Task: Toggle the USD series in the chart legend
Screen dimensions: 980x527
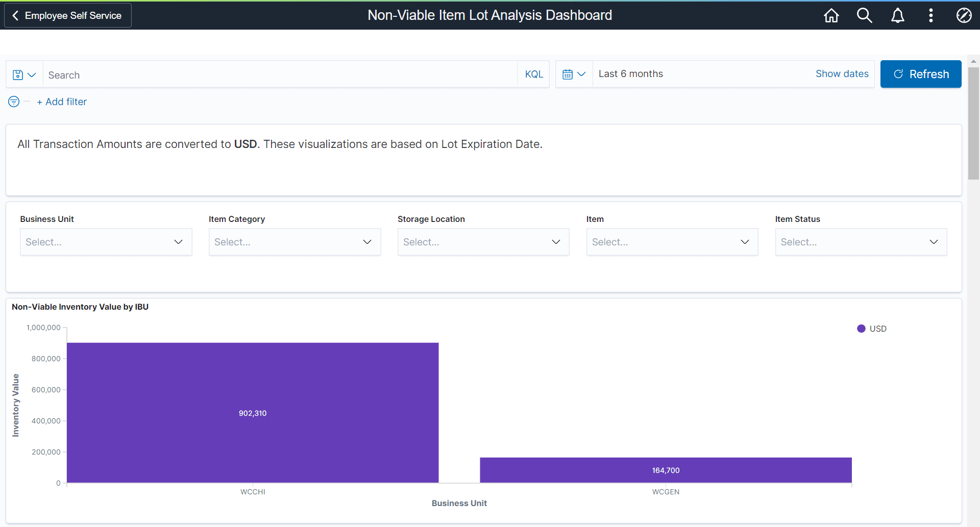Action: click(871, 329)
